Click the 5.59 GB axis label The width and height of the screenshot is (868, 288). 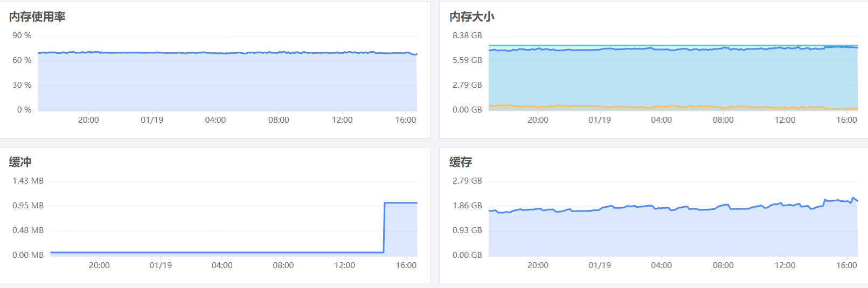point(467,60)
